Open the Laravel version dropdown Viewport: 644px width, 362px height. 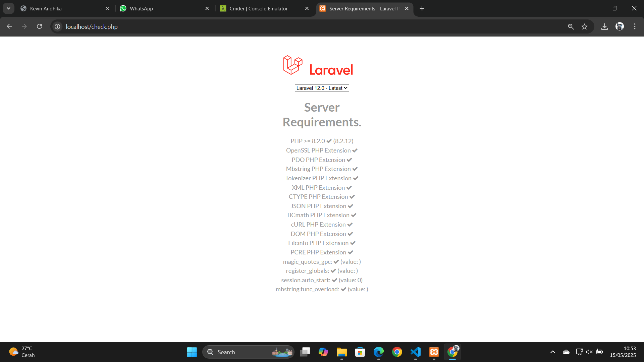pyautogui.click(x=322, y=88)
